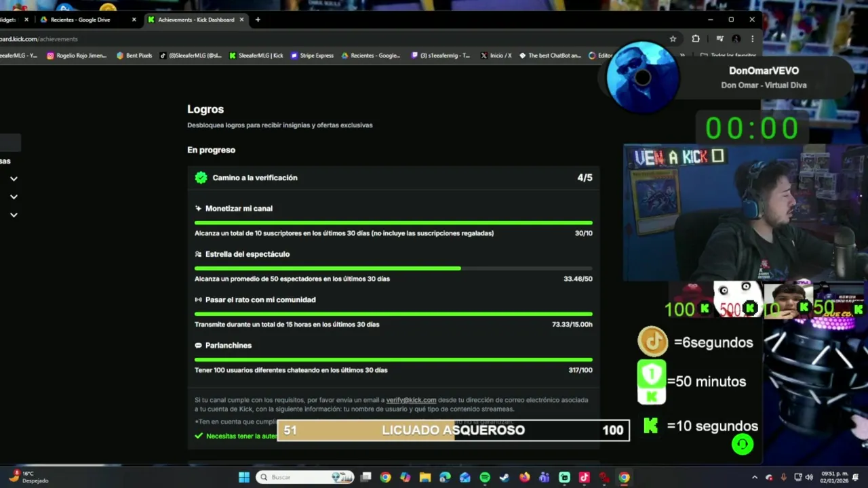Click the taskbar Buscar search box
The width and height of the screenshot is (868, 488).
[307, 477]
